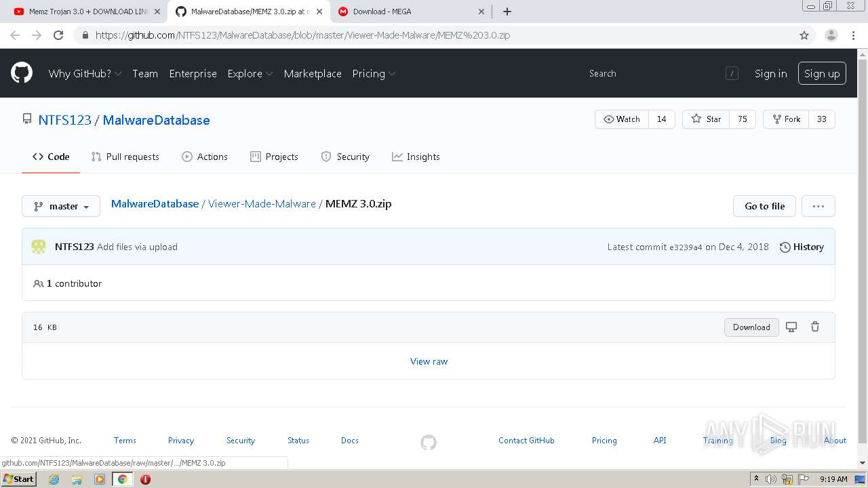
Task: Expand Pricing dropdown in header
Action: [x=374, y=73]
